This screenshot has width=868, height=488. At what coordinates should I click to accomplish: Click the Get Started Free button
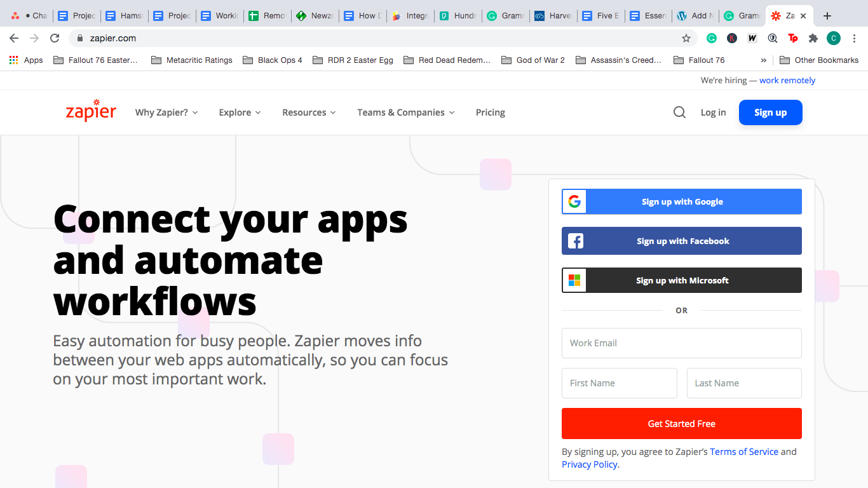point(682,423)
